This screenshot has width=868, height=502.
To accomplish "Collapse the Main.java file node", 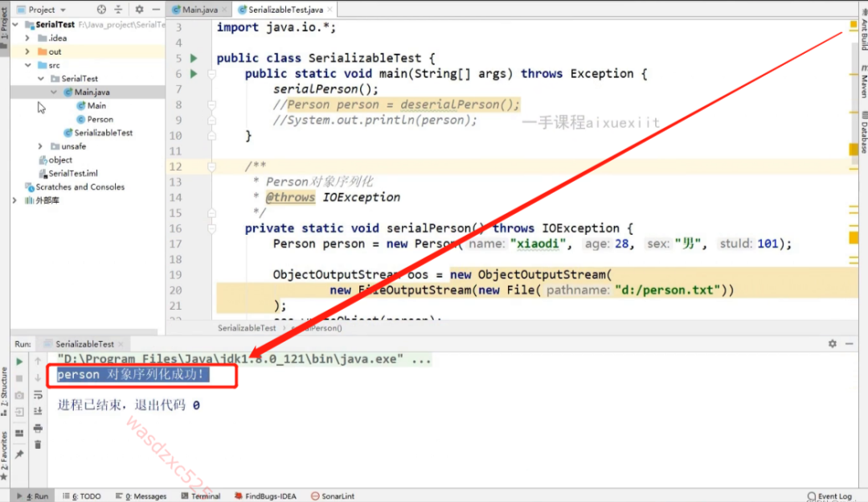I will [x=54, y=92].
